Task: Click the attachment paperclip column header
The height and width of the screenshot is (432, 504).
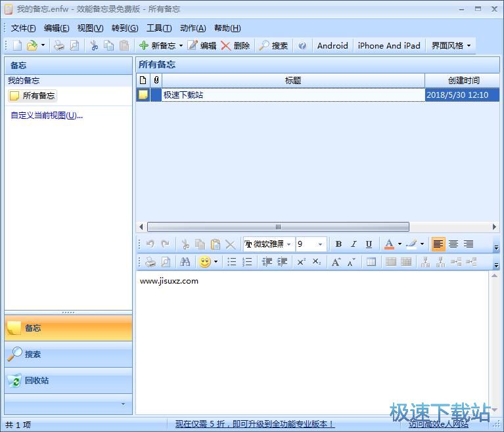Action: pos(156,80)
